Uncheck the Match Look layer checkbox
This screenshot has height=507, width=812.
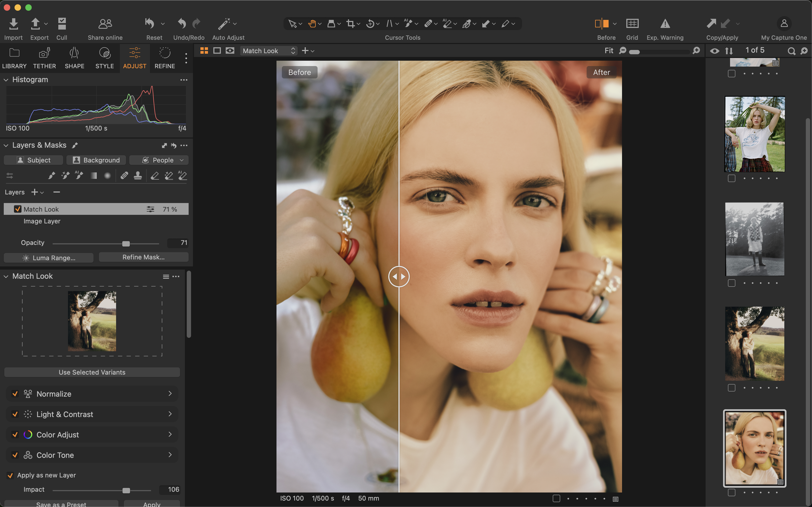point(17,209)
